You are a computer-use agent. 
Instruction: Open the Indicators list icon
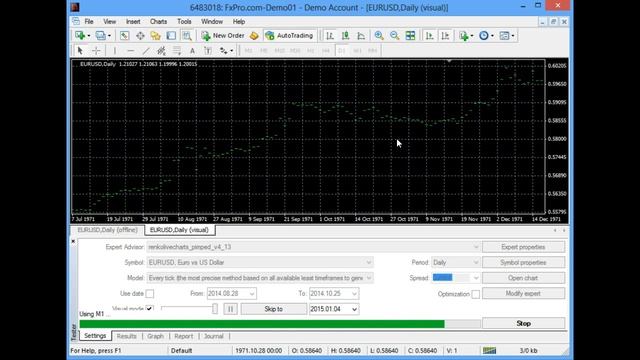click(x=464, y=36)
